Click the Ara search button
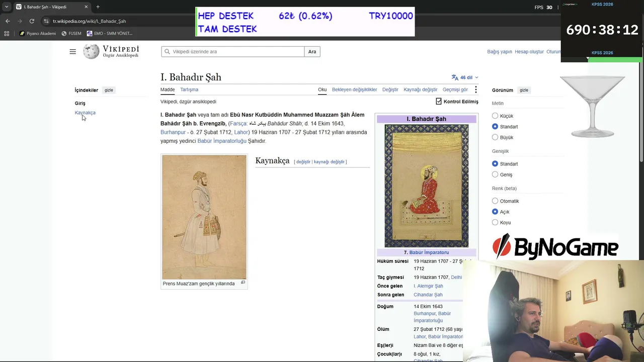Screen dimensions: 644x362 (x=312, y=52)
